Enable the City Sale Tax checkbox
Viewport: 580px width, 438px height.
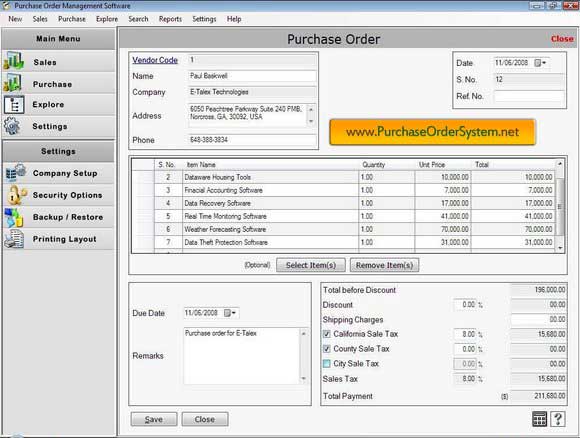click(327, 364)
